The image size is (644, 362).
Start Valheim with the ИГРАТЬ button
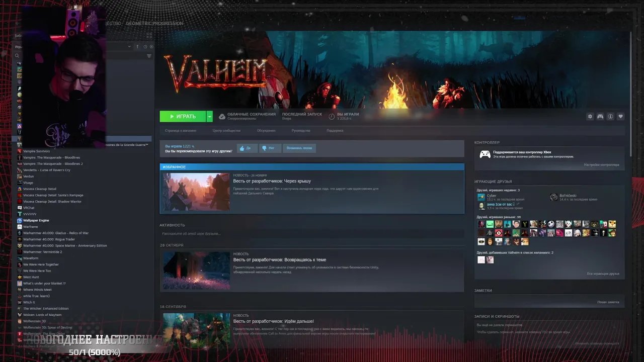pos(183,116)
